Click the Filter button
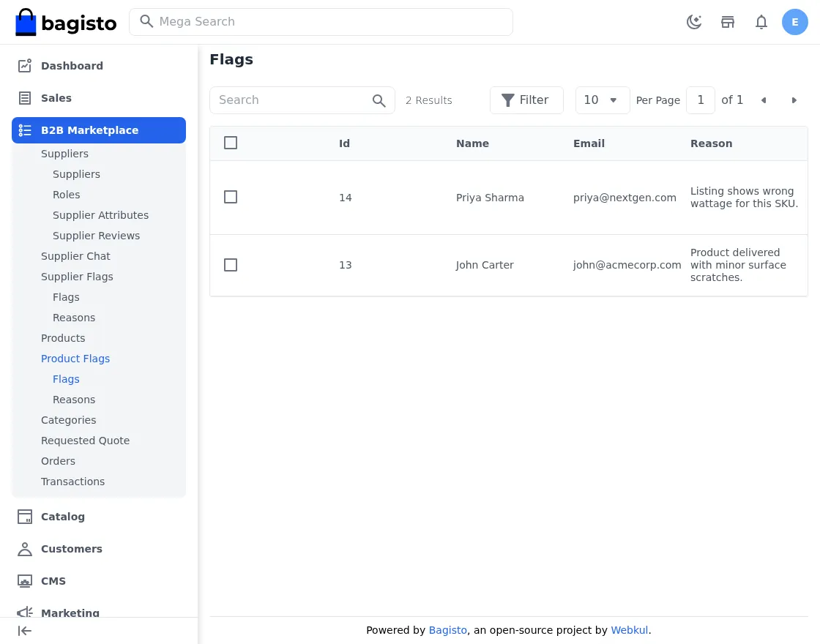Image resolution: width=820 pixels, height=644 pixels. click(x=526, y=100)
